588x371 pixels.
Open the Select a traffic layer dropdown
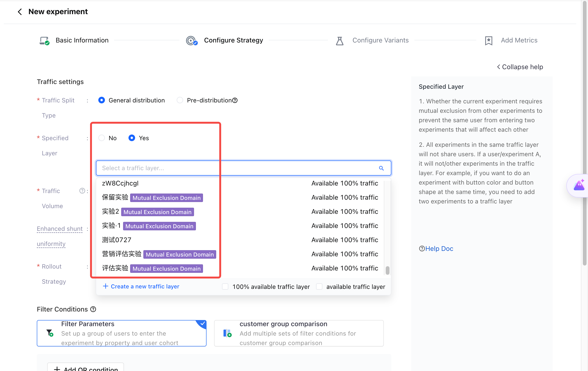[244, 168]
